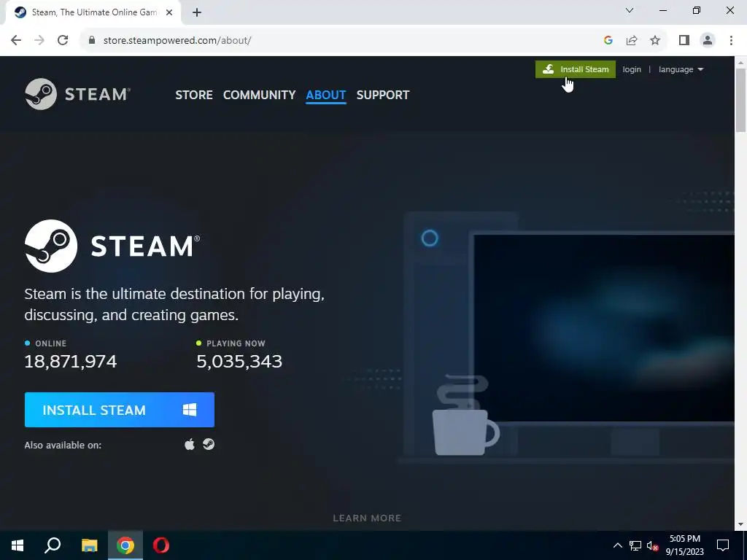
Task: Click the blue INSTALL STEAM button
Action: (120, 410)
